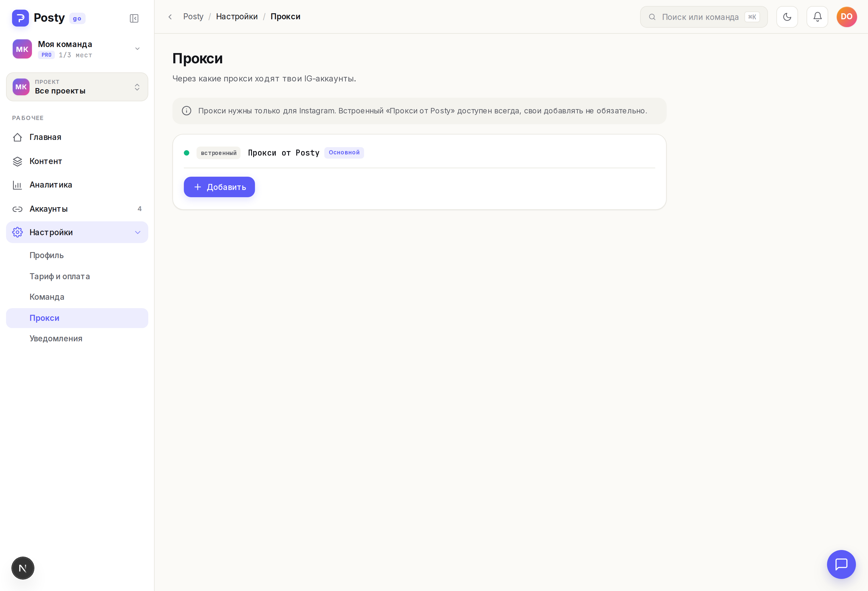Click the round N badge
This screenshot has width=868, height=591.
click(x=23, y=568)
